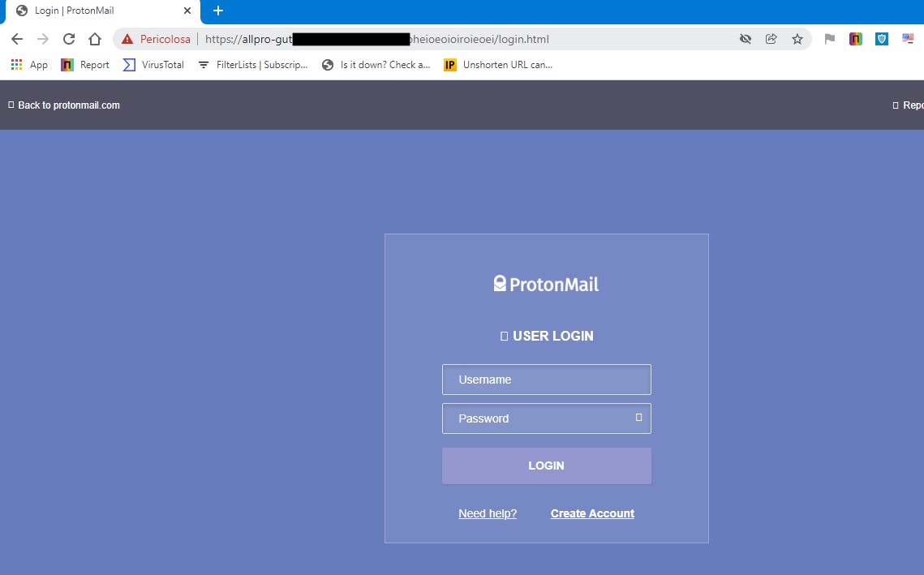Click the Pericolosa security label
This screenshot has height=575, width=924.
pos(165,39)
